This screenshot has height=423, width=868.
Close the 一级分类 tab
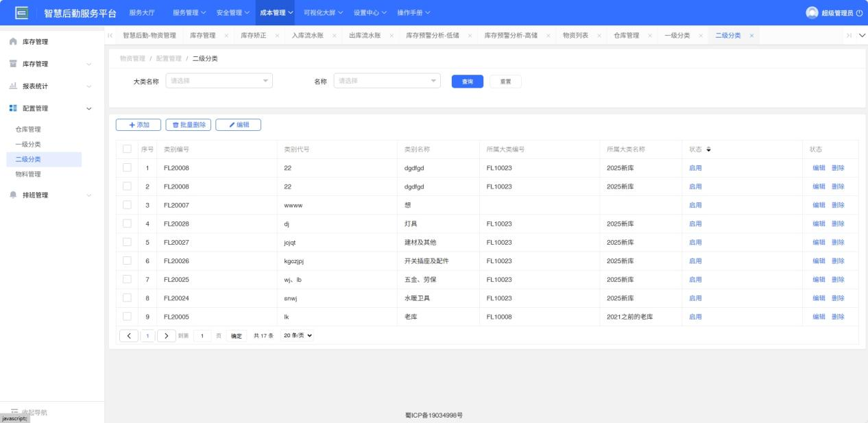(x=701, y=36)
